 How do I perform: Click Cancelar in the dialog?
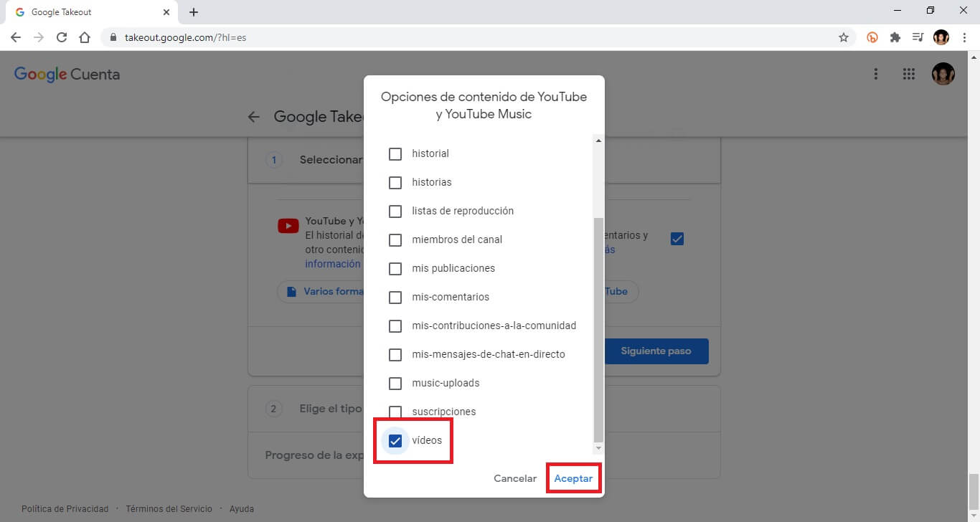click(x=515, y=478)
